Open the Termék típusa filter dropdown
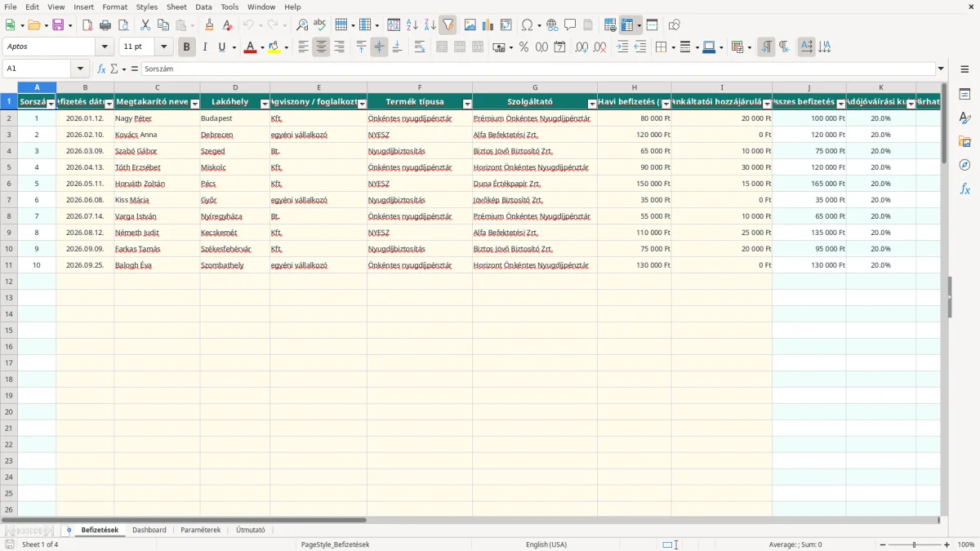Viewport: 980px width, 551px height. click(x=467, y=104)
